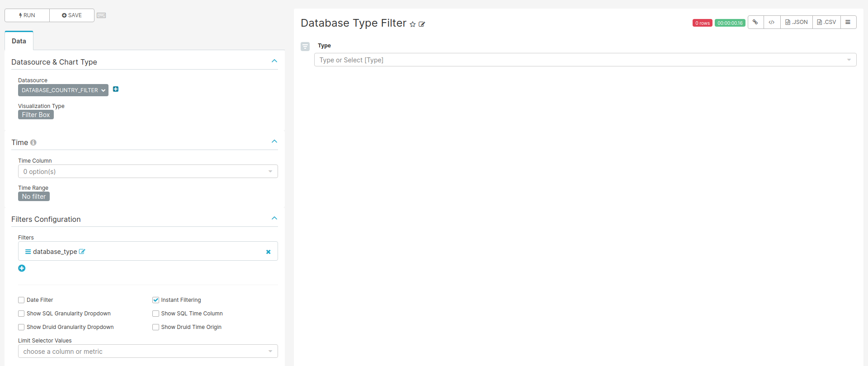Export results as .CSV
Viewport: 868px width, 366px height.
(x=827, y=22)
